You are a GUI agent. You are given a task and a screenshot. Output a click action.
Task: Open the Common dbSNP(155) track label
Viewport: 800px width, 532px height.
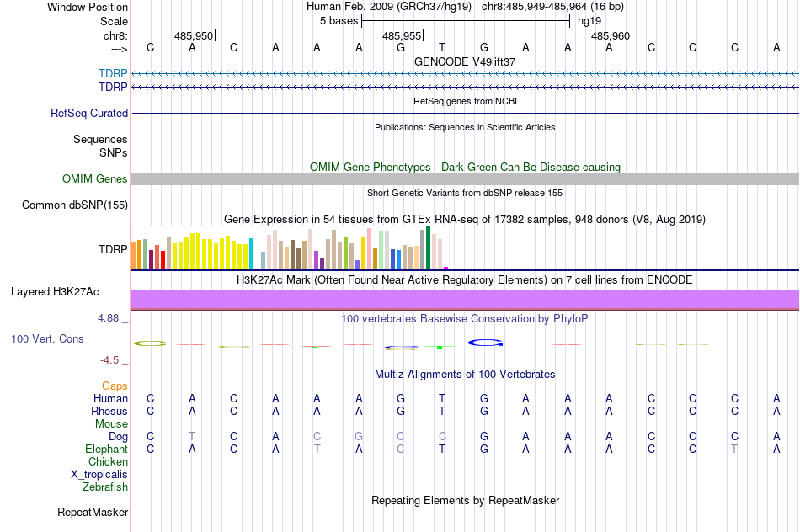tap(74, 205)
